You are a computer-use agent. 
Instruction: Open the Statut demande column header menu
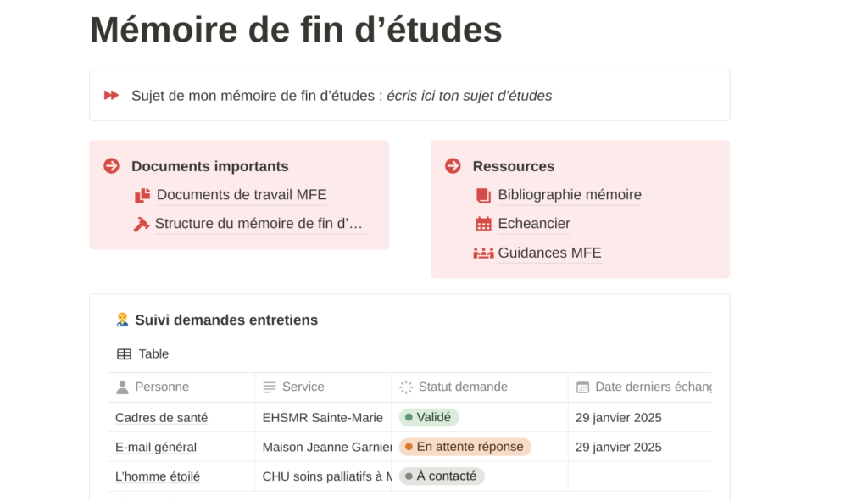[x=480, y=387]
